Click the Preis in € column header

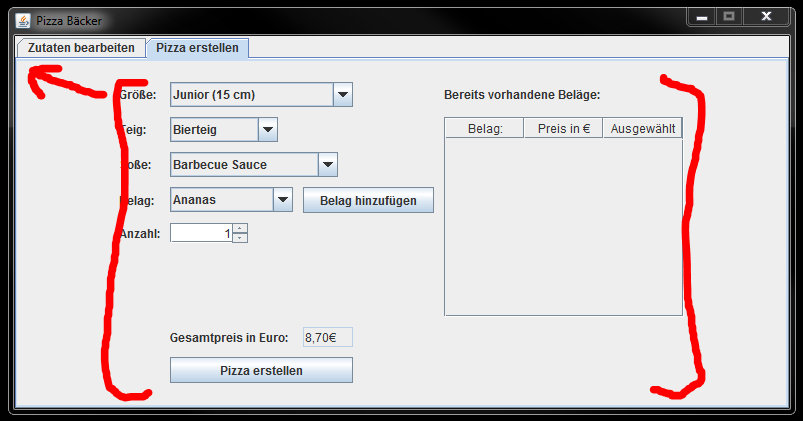point(563,128)
